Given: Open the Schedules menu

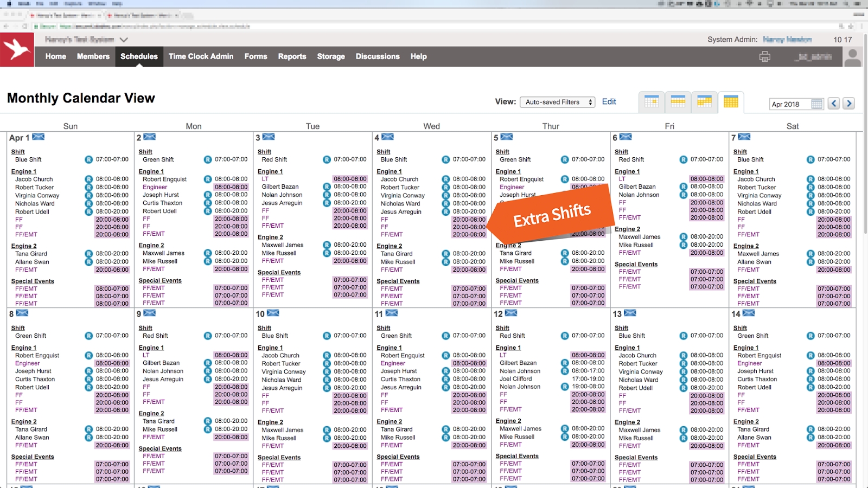Looking at the screenshot, I should coord(139,56).
